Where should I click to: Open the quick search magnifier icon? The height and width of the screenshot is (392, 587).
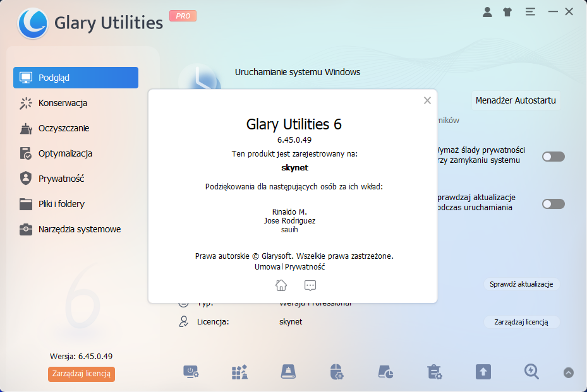click(531, 372)
